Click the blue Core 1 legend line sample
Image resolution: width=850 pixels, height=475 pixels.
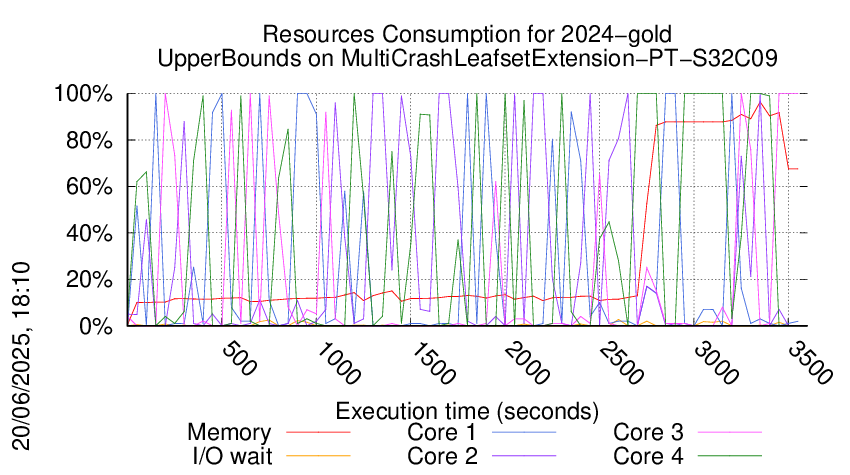point(524,433)
